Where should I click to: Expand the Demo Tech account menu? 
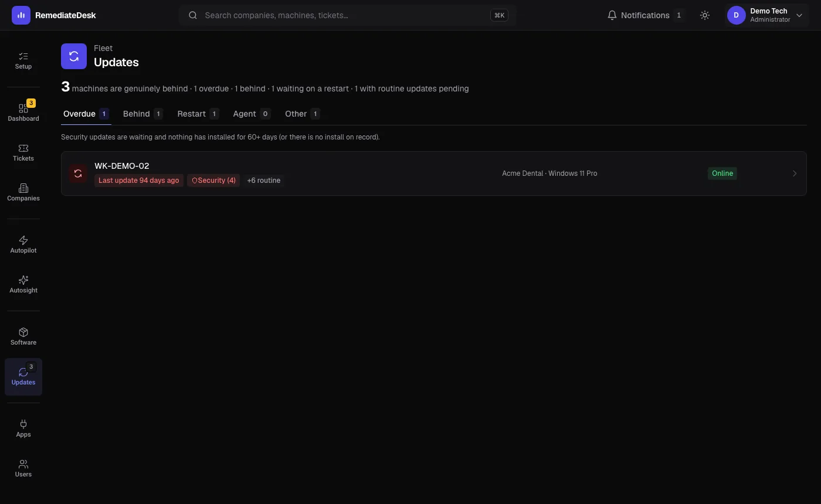tap(799, 15)
